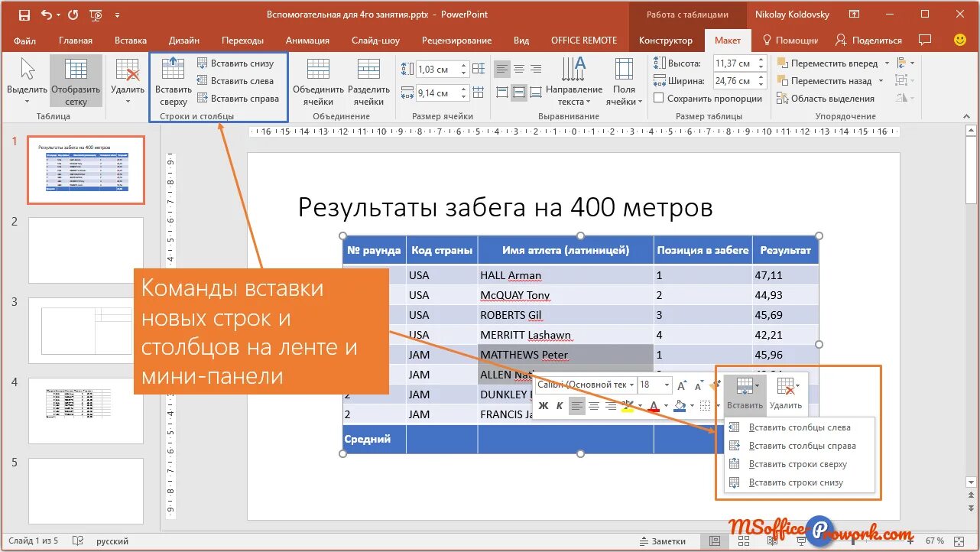Increase font size in the mini toolbar
The width and height of the screenshot is (980, 552).
coord(682,385)
